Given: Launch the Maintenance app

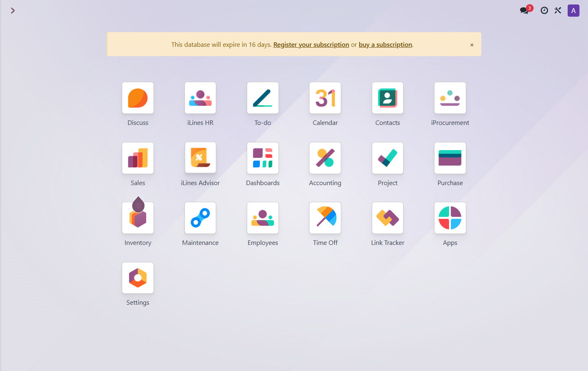Looking at the screenshot, I should click(x=200, y=218).
